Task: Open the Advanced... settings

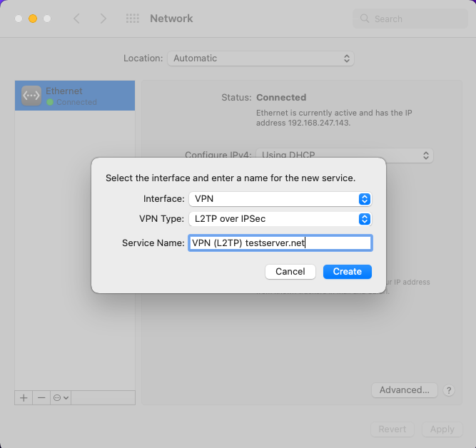Action: pyautogui.click(x=405, y=390)
